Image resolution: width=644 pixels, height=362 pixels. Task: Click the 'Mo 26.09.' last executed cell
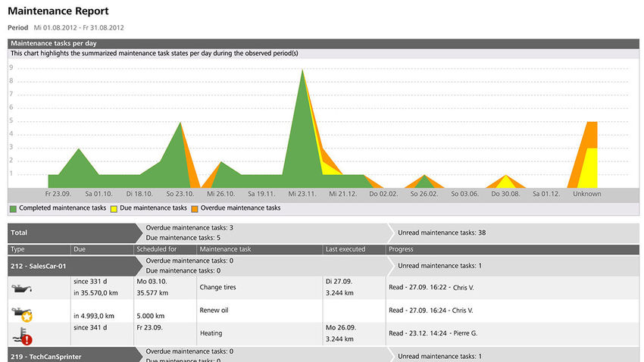pyautogui.click(x=341, y=327)
